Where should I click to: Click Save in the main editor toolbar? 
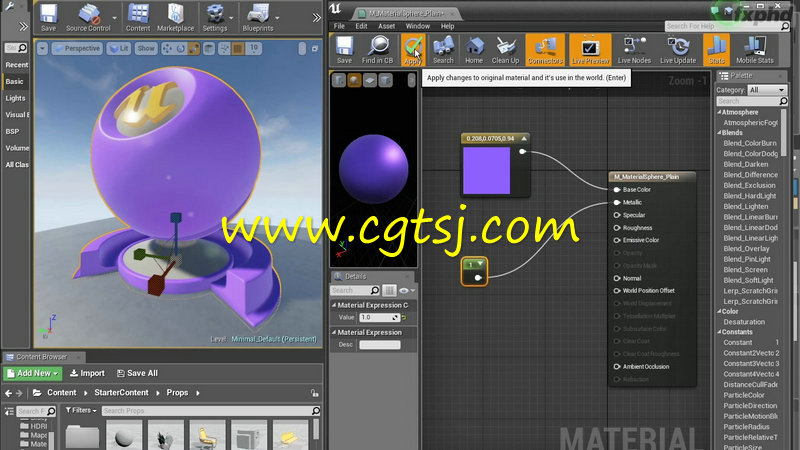point(48,17)
